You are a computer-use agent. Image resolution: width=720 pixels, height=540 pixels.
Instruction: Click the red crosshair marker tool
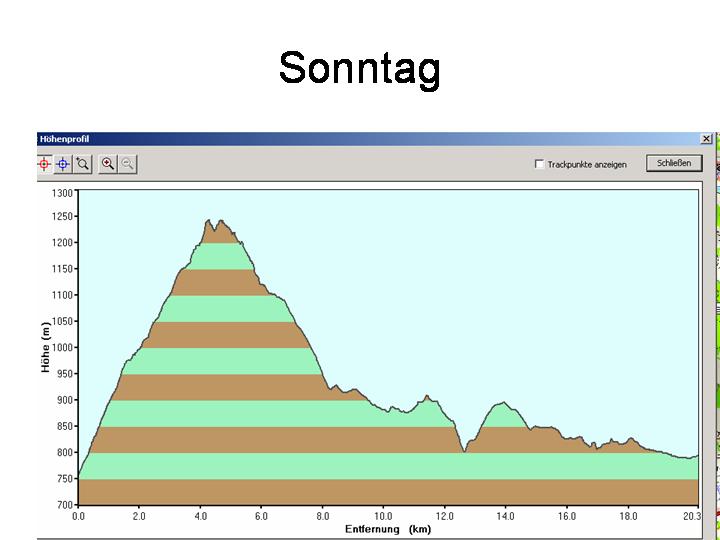[x=44, y=164]
